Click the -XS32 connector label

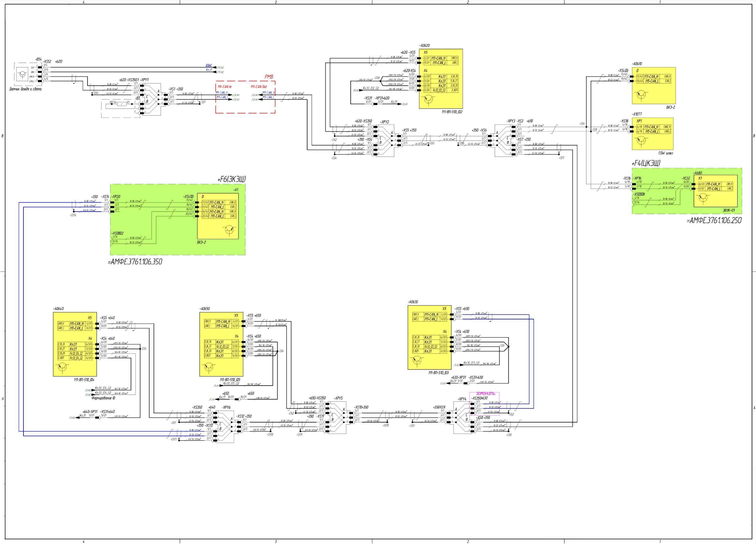[686, 178]
